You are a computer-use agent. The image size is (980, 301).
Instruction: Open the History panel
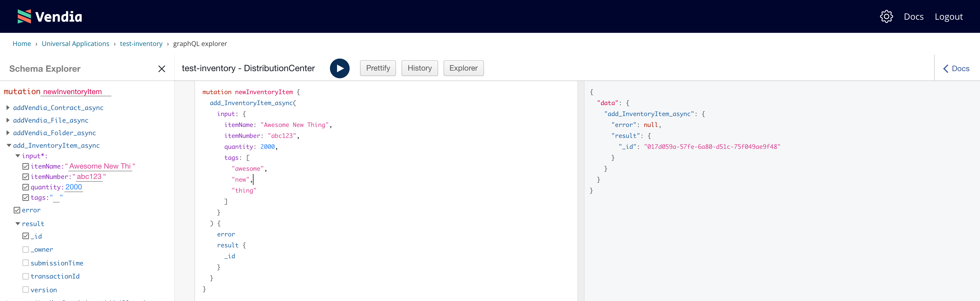click(x=419, y=68)
